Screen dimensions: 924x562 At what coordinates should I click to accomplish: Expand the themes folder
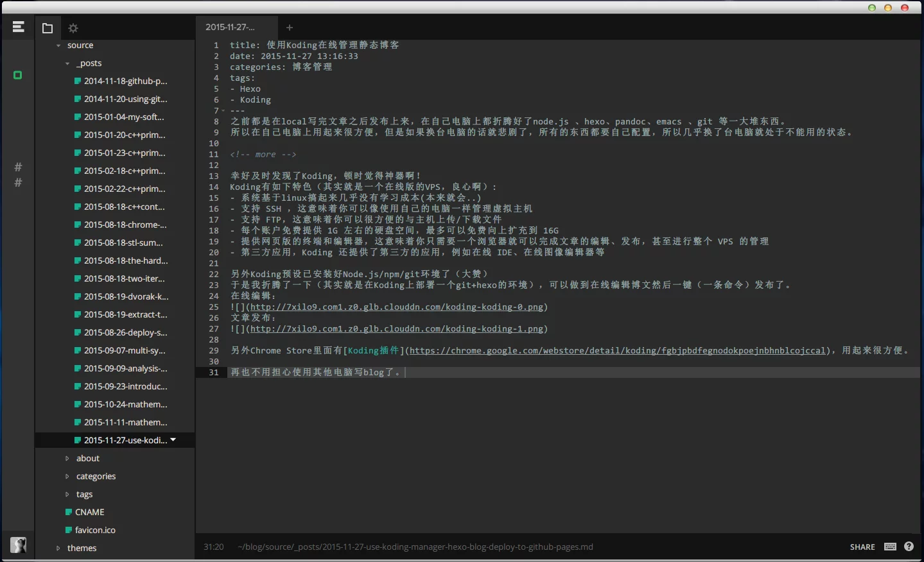58,549
